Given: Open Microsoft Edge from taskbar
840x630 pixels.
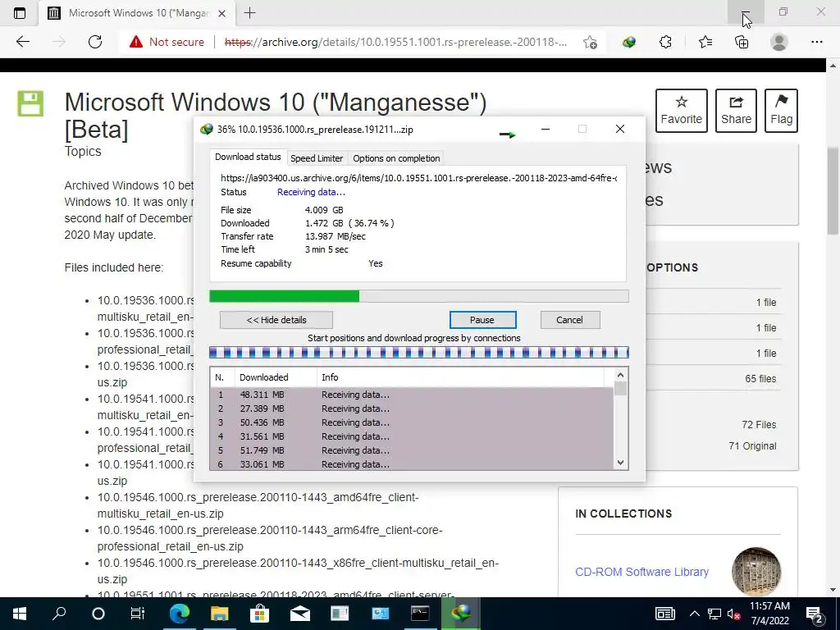Looking at the screenshot, I should (180, 614).
